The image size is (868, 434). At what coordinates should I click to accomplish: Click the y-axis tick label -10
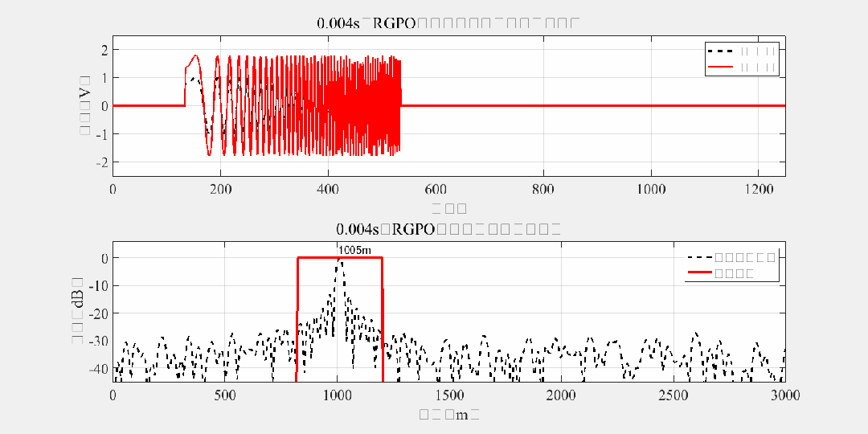point(99,285)
